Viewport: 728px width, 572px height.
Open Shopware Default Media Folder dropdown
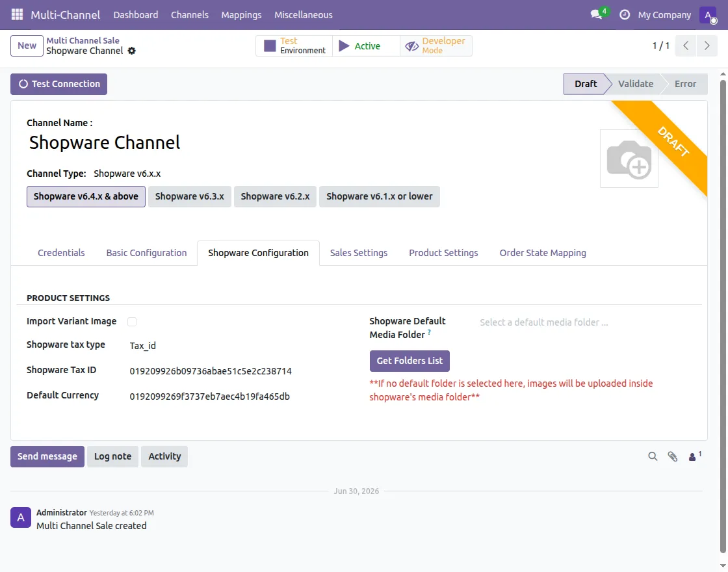[586, 322]
